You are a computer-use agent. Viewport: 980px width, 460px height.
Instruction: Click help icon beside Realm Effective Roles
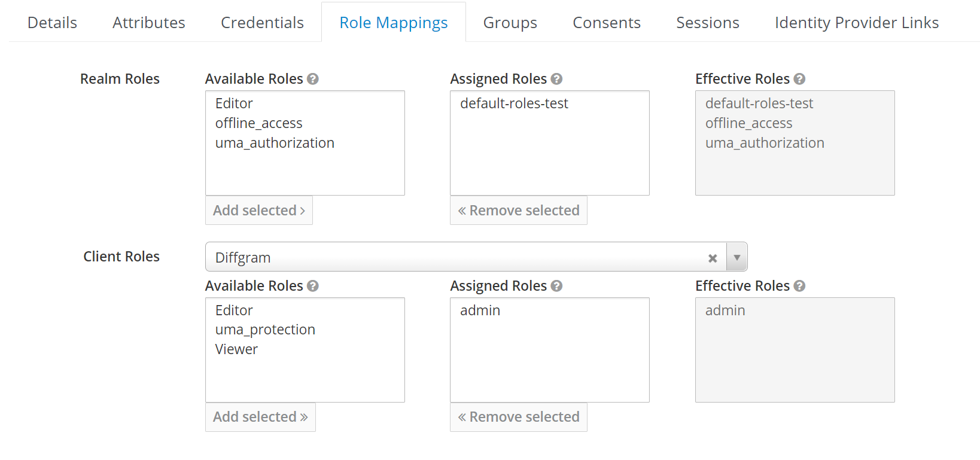[x=799, y=79]
